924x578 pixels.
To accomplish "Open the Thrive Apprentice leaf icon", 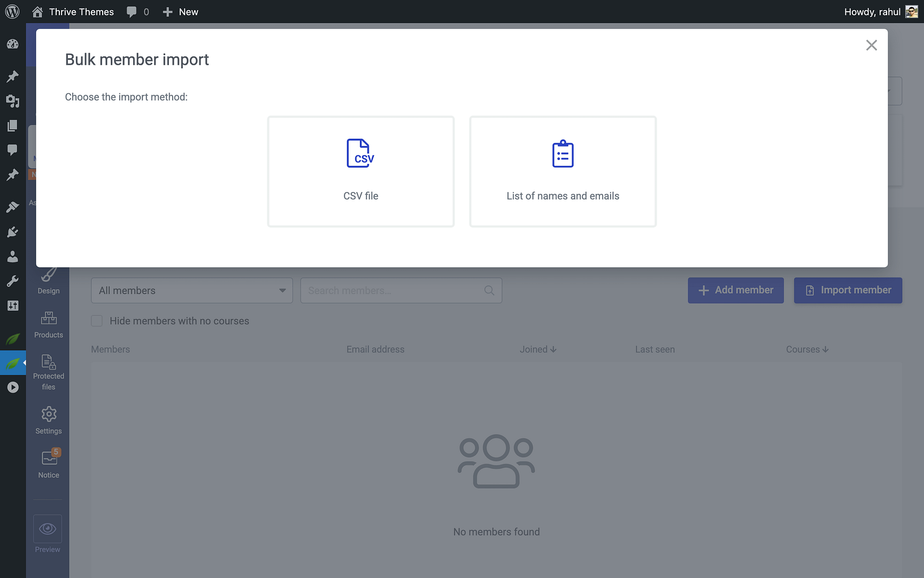I will click(12, 362).
